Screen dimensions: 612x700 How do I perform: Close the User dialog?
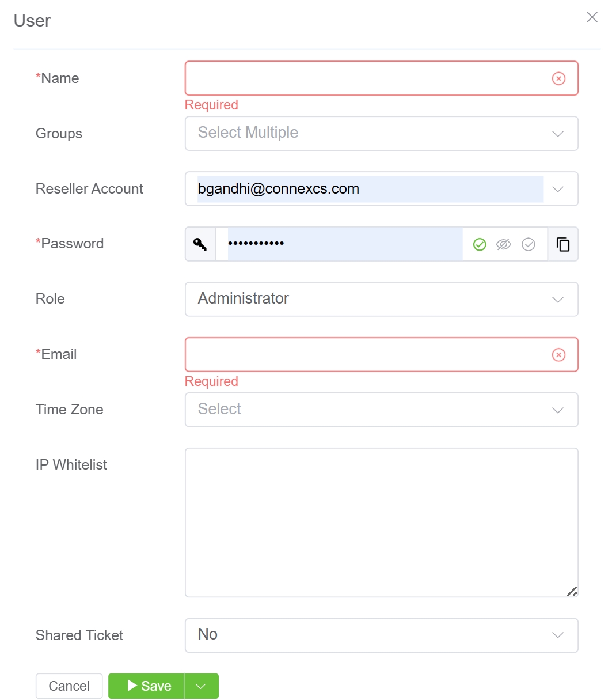pos(592,17)
